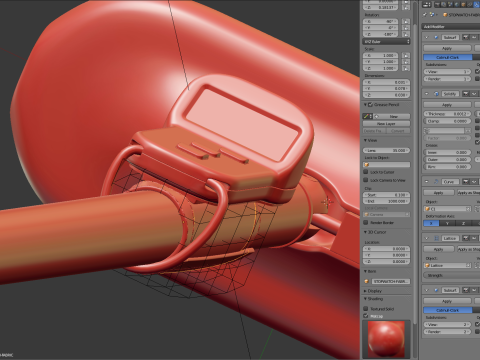Click the Solidify Thickness field

448,114
